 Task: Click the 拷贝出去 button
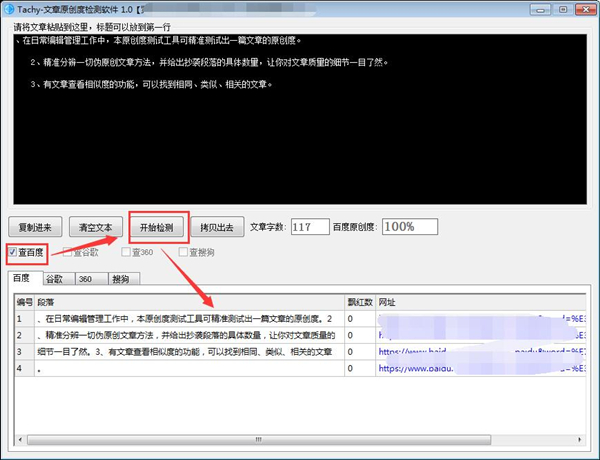[x=217, y=227]
